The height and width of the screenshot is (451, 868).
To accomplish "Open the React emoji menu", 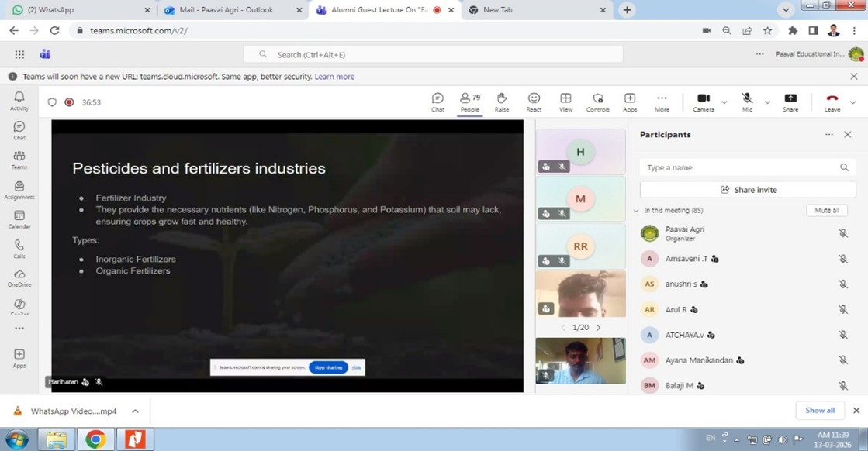I will tap(534, 102).
